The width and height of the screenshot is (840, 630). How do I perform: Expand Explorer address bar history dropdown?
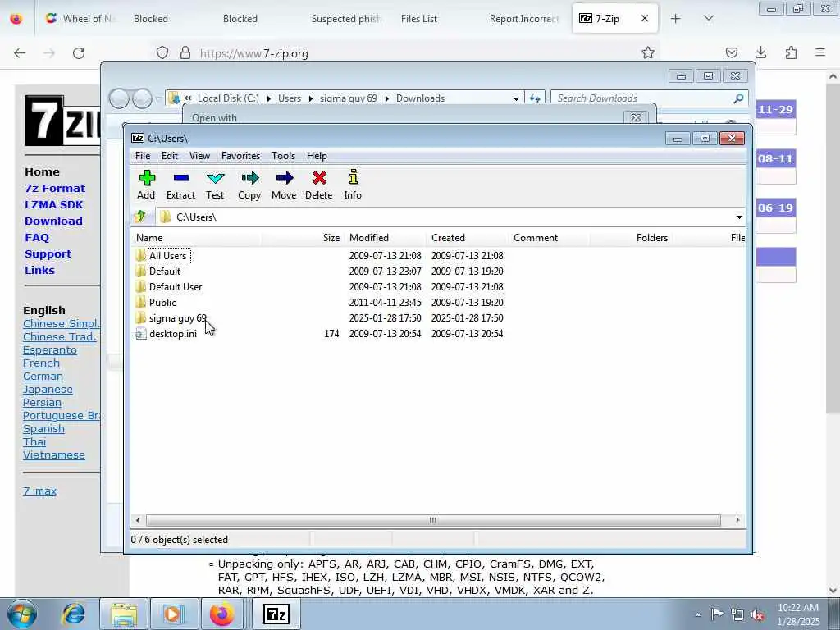(x=516, y=98)
